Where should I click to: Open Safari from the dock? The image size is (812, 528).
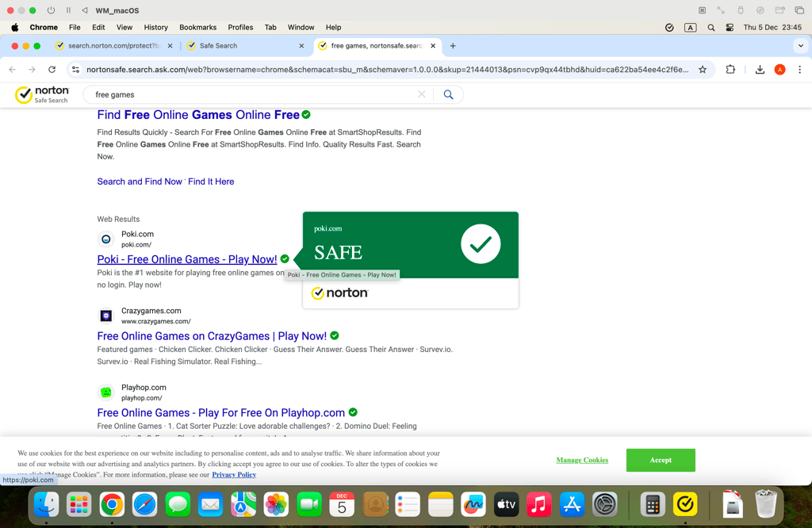tap(144, 505)
